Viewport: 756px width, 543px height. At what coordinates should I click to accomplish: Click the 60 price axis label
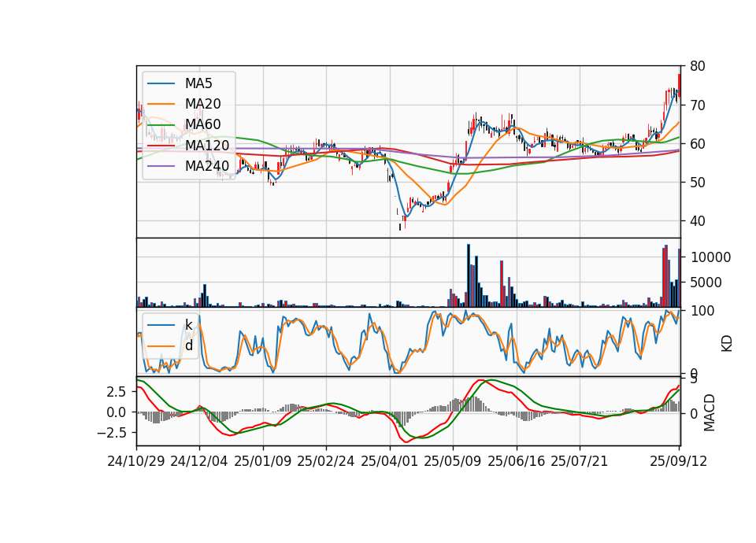(698, 143)
